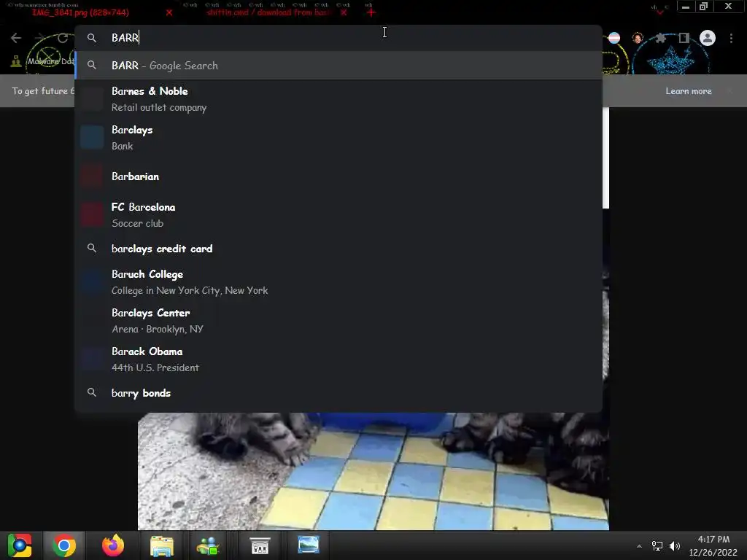Select 'barclays credit card' search suggestion
The height and width of the screenshot is (560, 747).
click(338, 249)
